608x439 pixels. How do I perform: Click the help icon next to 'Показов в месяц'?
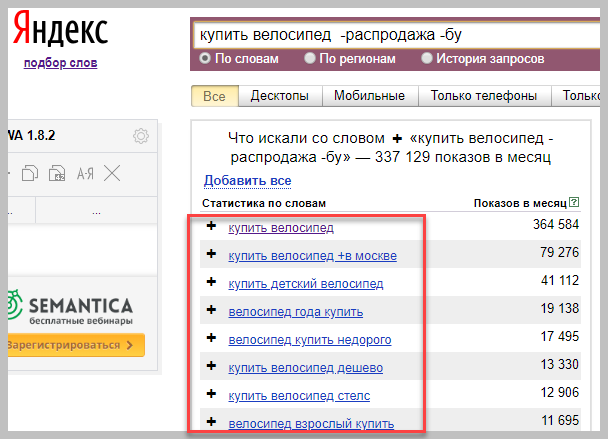(x=574, y=203)
